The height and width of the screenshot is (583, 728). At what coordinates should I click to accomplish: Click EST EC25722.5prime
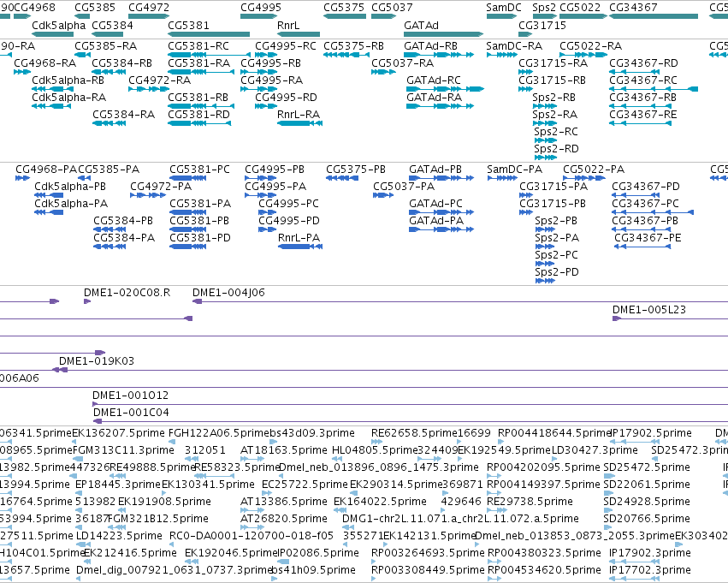click(x=305, y=485)
